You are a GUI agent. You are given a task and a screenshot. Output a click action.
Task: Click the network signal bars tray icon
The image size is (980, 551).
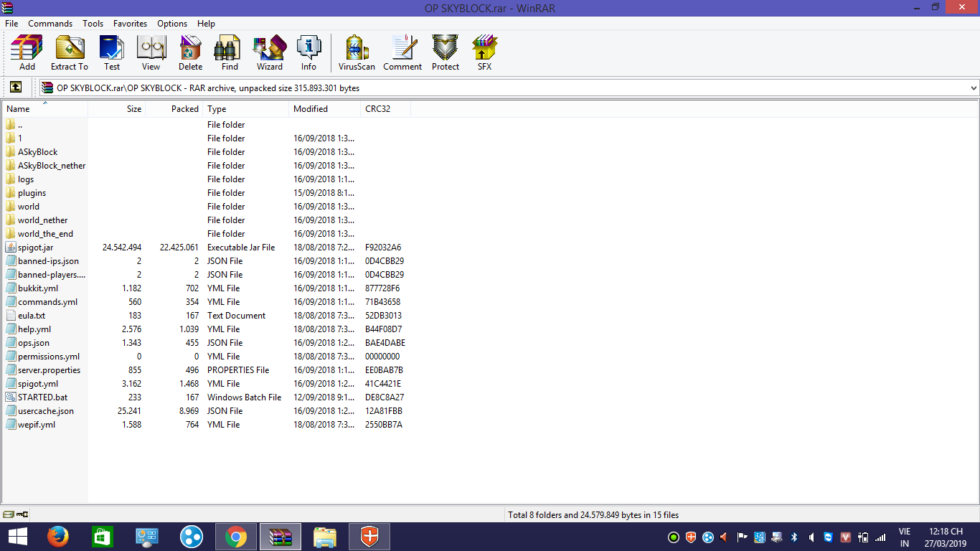tap(880, 537)
